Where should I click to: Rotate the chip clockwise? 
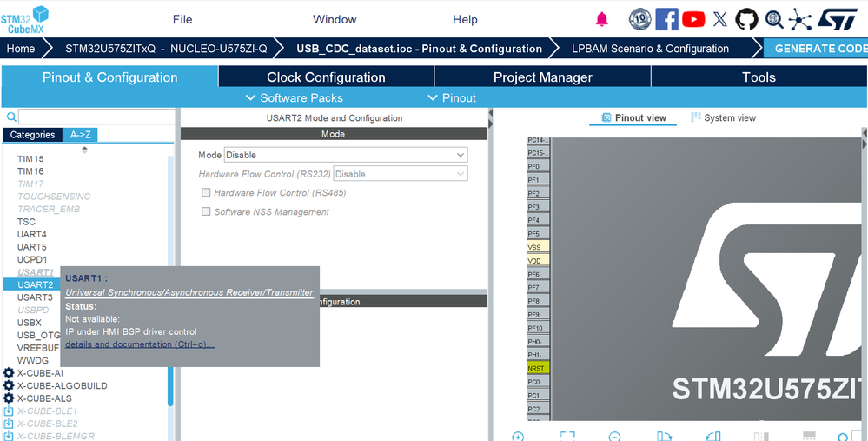pyautogui.click(x=664, y=437)
